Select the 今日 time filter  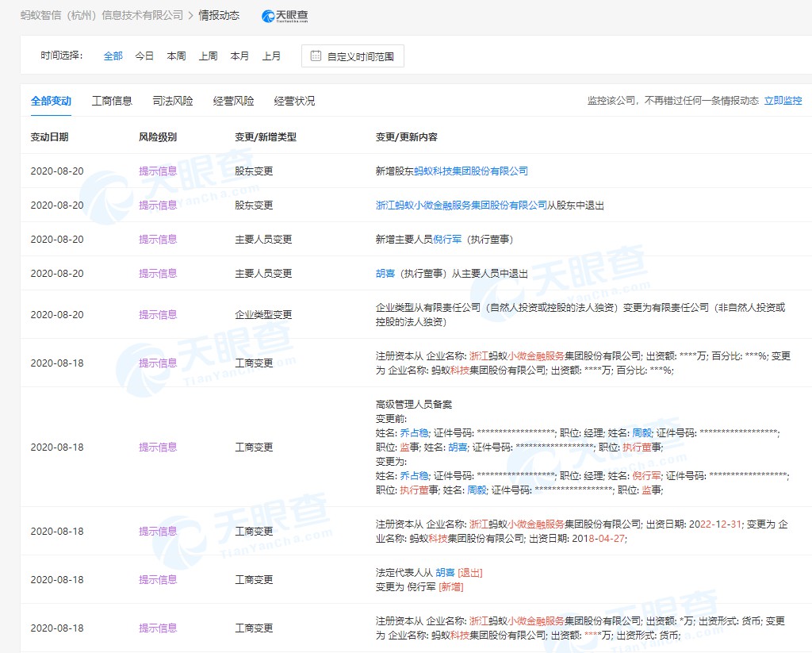click(x=144, y=56)
